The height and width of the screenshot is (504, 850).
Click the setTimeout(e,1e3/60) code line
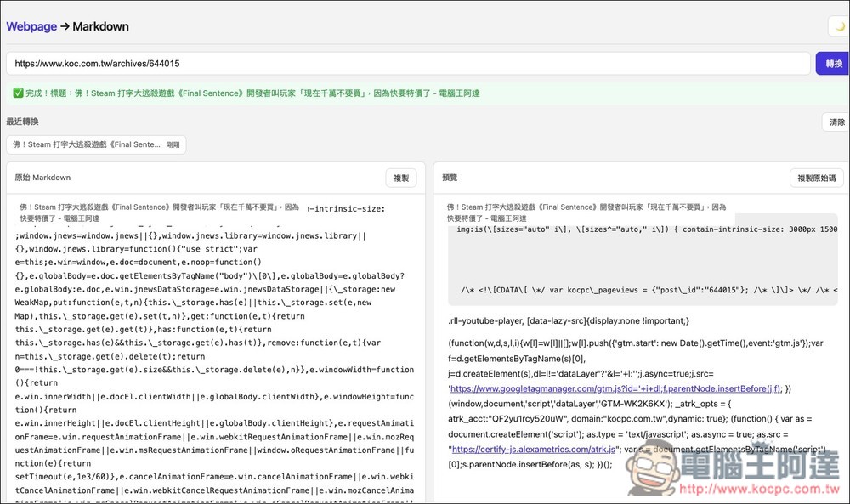point(214,477)
